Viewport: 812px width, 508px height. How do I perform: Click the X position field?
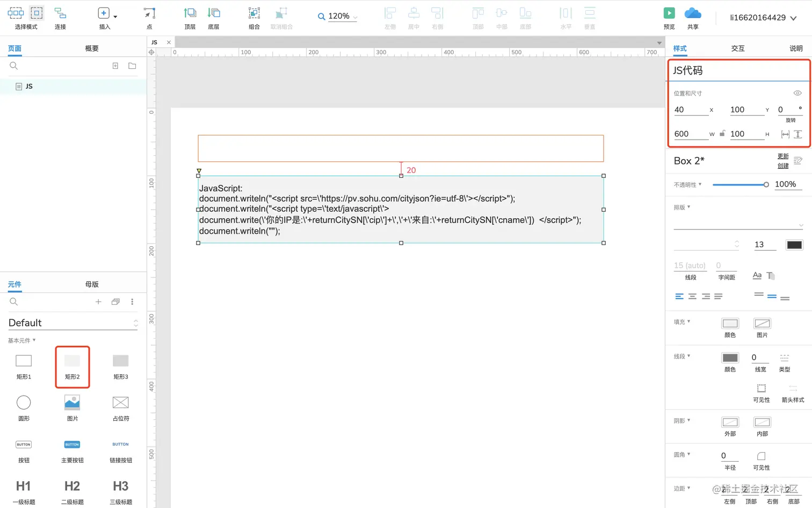pos(691,110)
